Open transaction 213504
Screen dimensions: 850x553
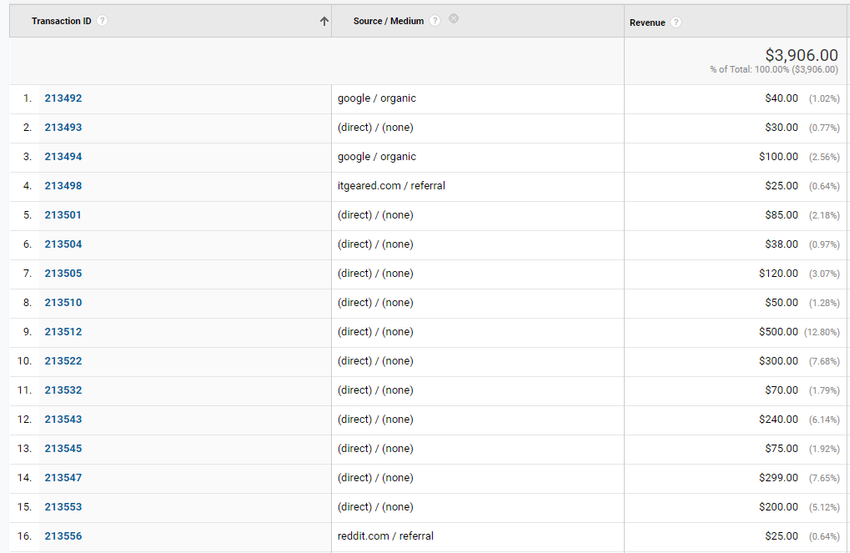point(63,245)
